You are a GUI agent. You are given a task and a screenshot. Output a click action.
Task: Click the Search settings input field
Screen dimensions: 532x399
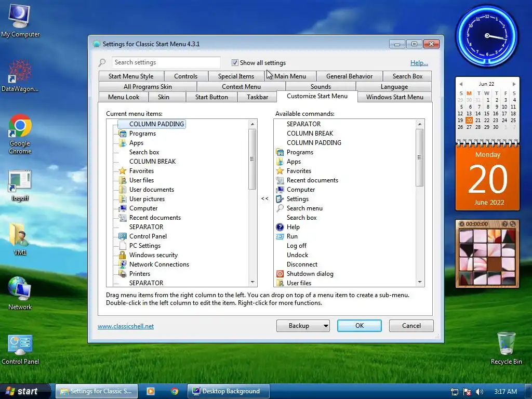tap(166, 62)
